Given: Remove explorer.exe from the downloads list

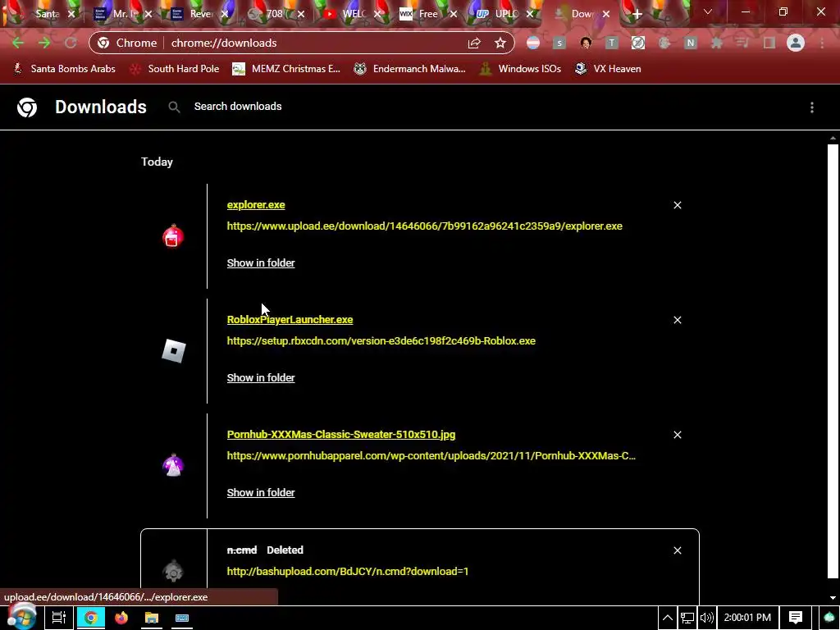Looking at the screenshot, I should point(677,205).
